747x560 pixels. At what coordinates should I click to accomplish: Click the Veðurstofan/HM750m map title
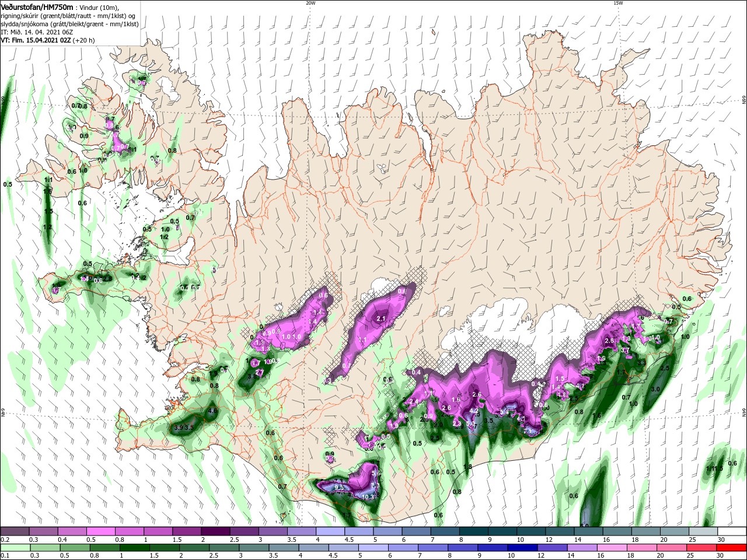(37, 7)
